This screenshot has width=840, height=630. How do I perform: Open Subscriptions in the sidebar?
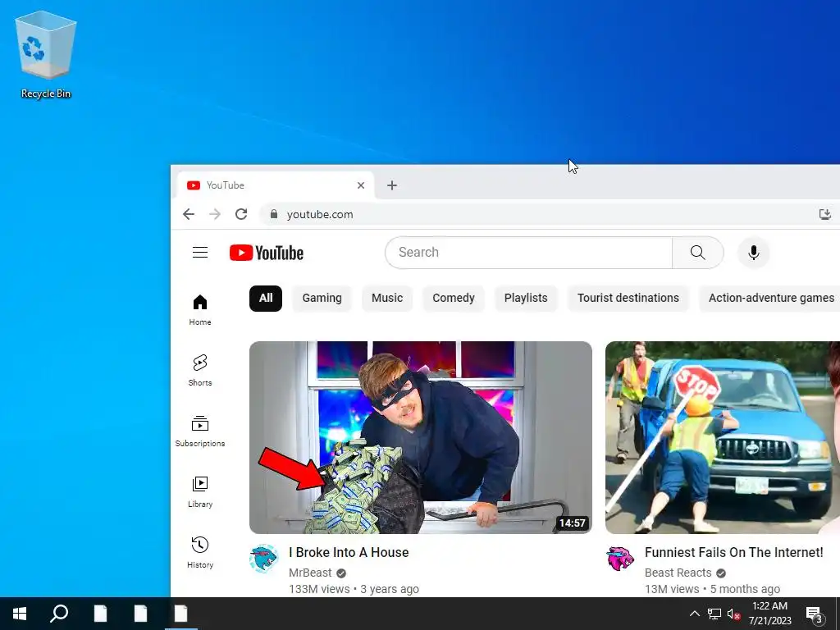[200, 431]
